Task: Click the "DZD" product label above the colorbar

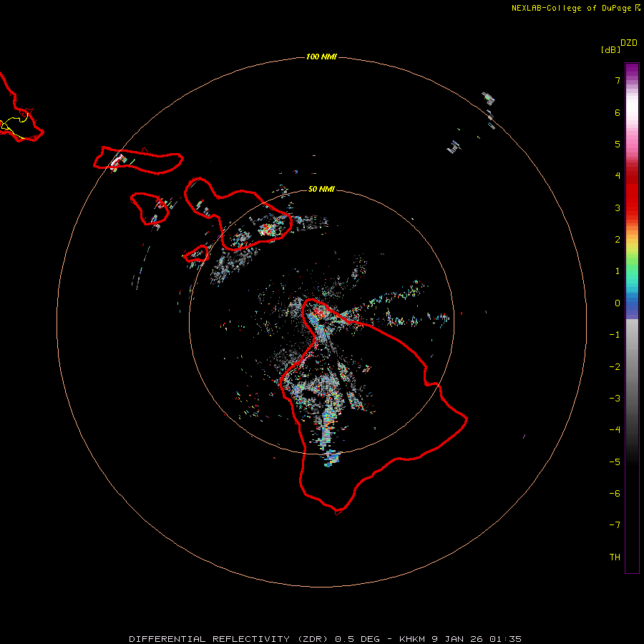Action: pos(629,43)
